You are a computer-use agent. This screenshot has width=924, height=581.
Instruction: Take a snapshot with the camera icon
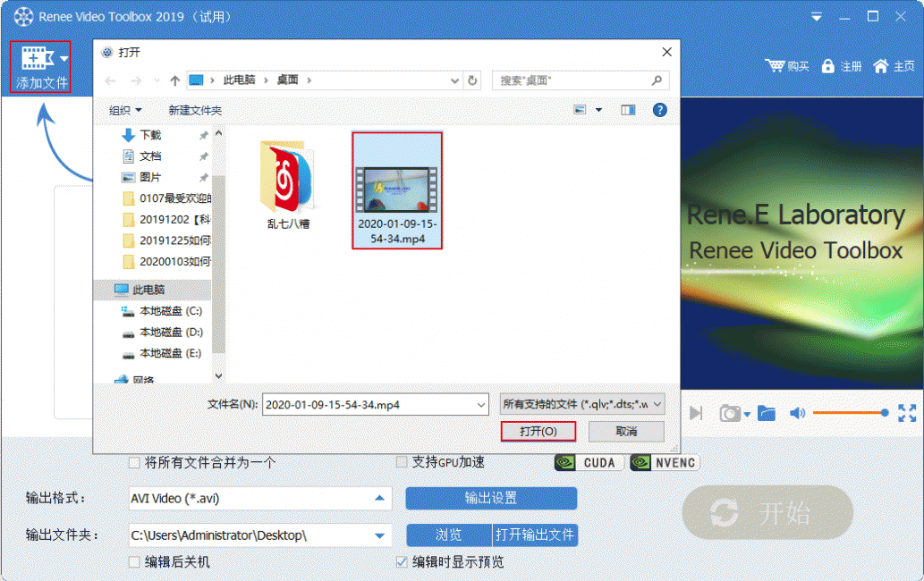click(730, 413)
